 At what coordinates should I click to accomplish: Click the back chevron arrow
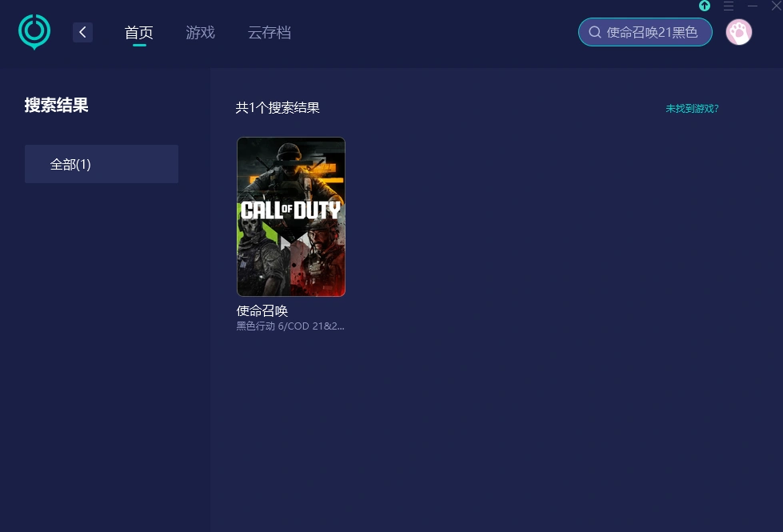(82, 32)
